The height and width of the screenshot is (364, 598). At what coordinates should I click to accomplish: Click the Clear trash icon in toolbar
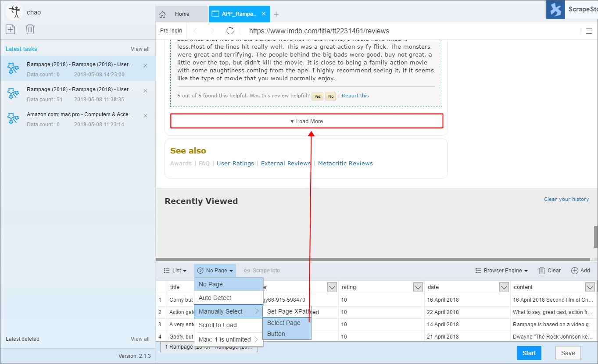pyautogui.click(x=542, y=271)
